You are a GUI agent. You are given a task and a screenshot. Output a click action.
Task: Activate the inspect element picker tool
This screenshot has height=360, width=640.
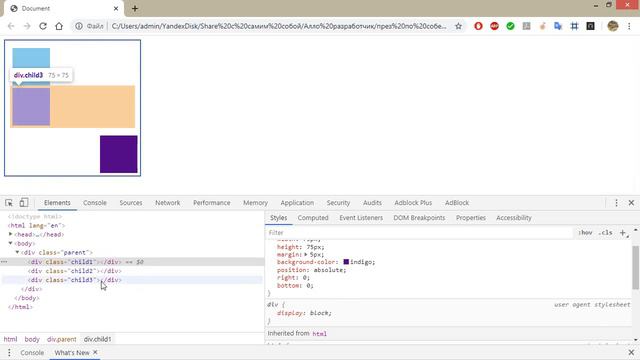(x=9, y=203)
